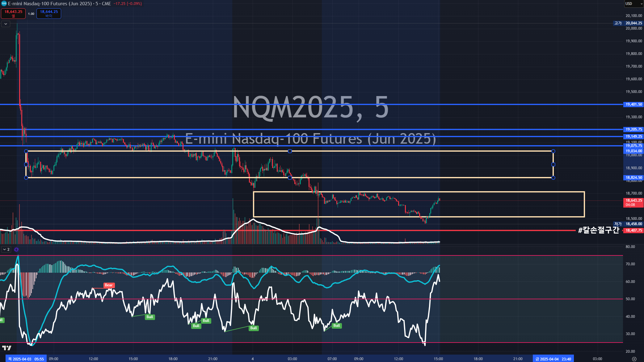Click the 18,900.00 price scale value
Screen dimensions: 644x362
point(633,168)
